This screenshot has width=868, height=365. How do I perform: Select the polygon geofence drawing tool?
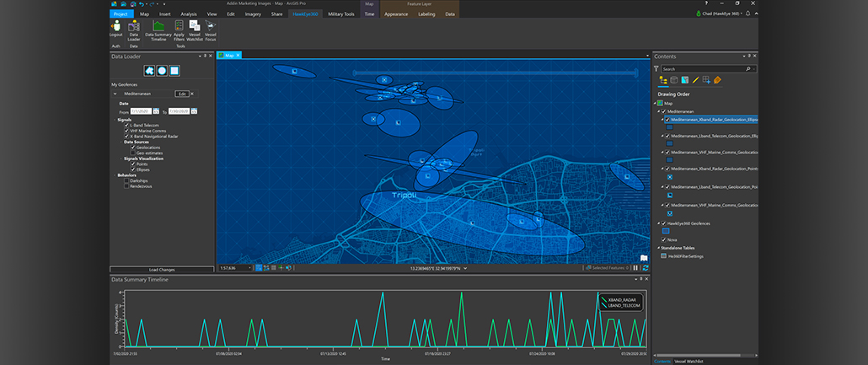click(149, 71)
